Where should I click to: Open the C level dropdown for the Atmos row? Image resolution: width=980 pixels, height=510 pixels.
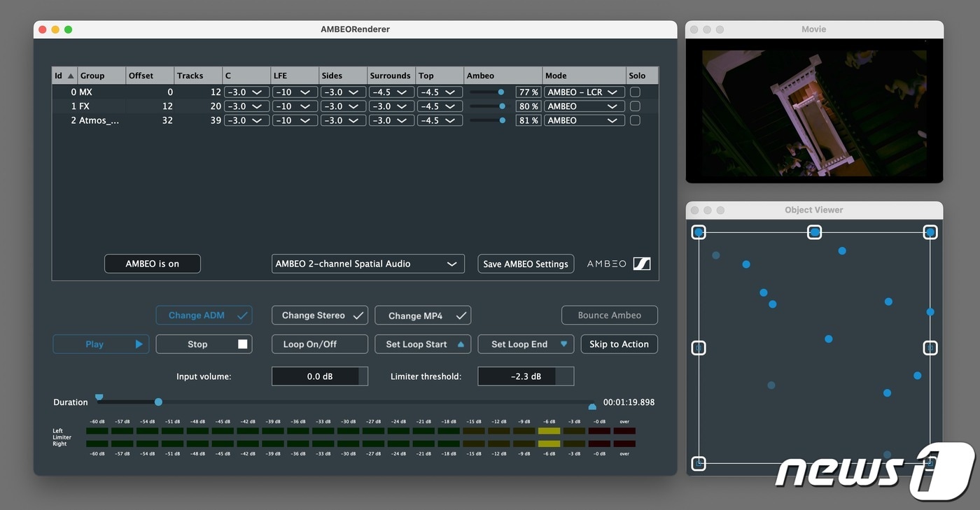246,120
